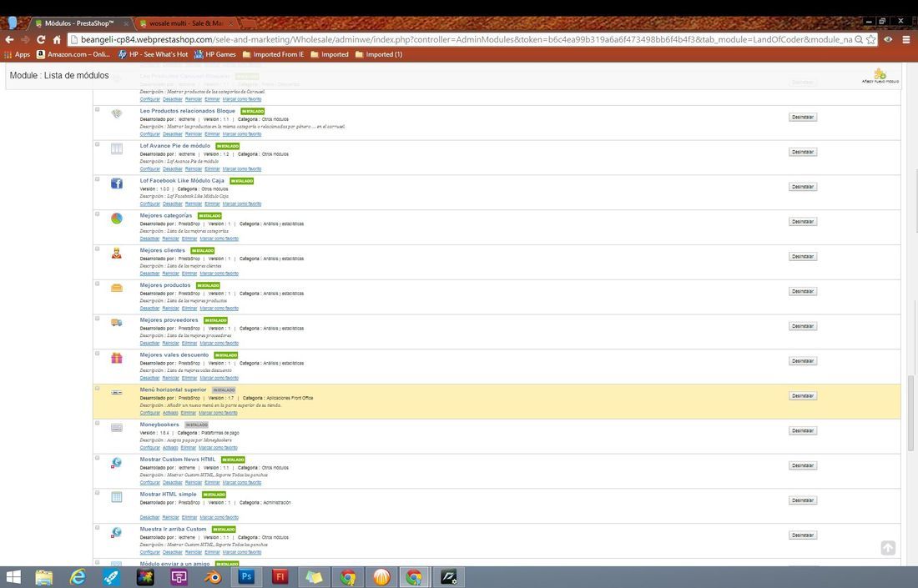
Task: Click the zoom magnifier icon in address bar
Action: tap(858, 39)
